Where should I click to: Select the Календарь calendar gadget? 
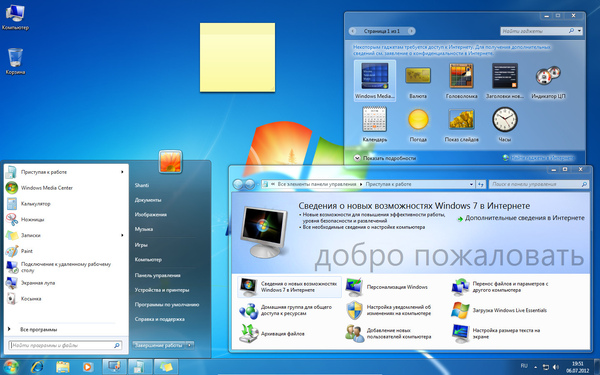tap(375, 125)
